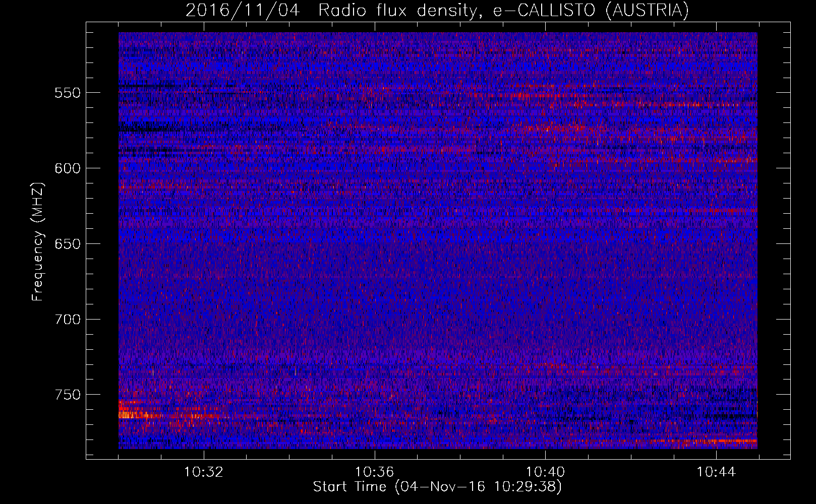816x504 pixels.
Task: Click the Start Time axis label
Action: point(437,487)
